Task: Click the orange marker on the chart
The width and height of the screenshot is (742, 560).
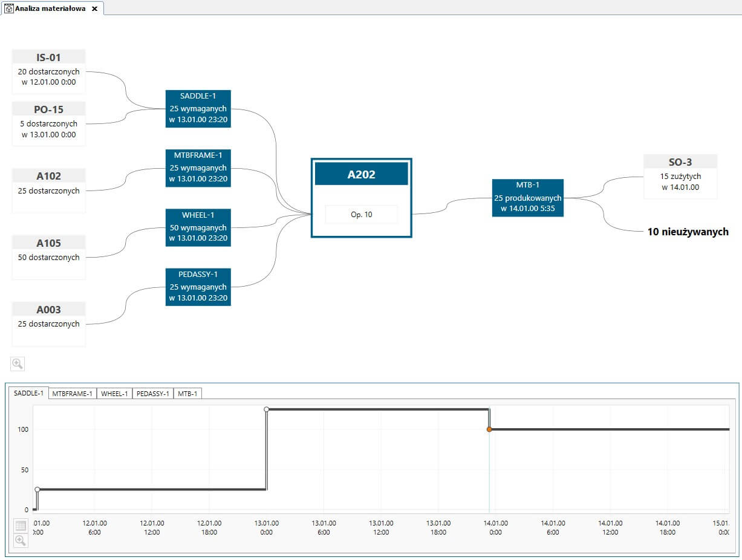Action: pos(489,429)
